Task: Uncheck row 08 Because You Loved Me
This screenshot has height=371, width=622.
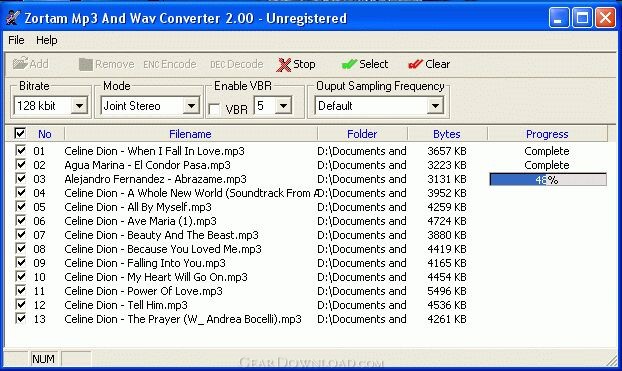Action: click(20, 248)
